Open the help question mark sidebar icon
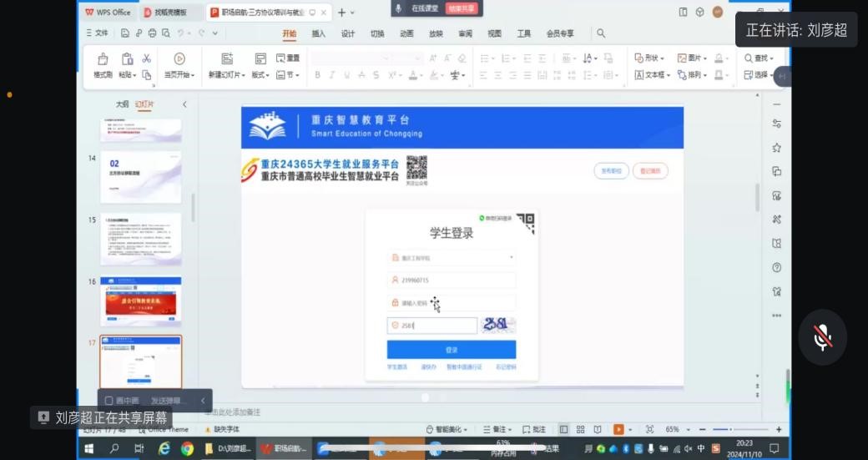The width and height of the screenshot is (868, 460). tap(777, 268)
